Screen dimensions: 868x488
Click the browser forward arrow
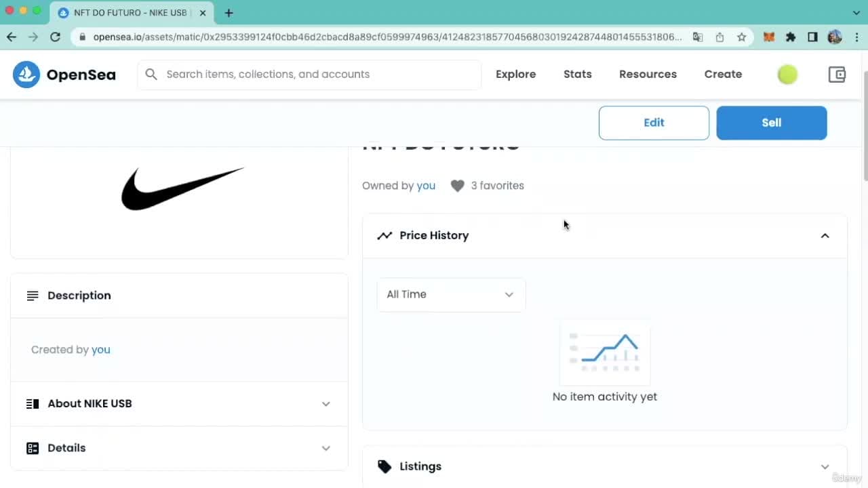[x=33, y=37]
